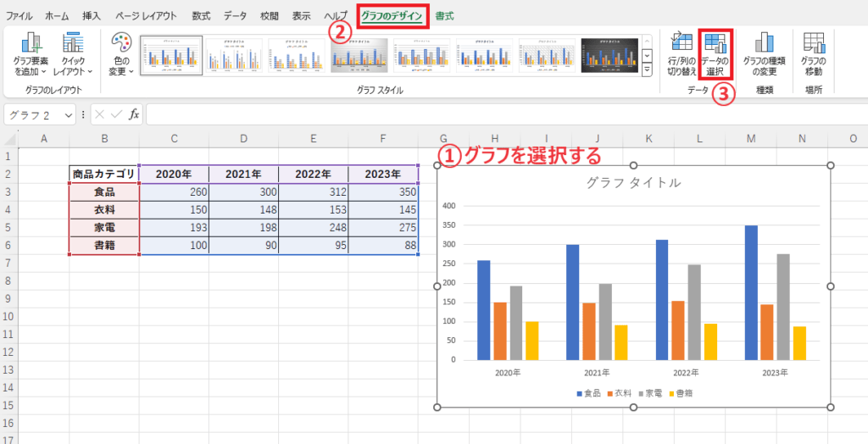Open the ヘルプ tab
Image resolution: width=868 pixels, height=444 pixels.
(336, 16)
